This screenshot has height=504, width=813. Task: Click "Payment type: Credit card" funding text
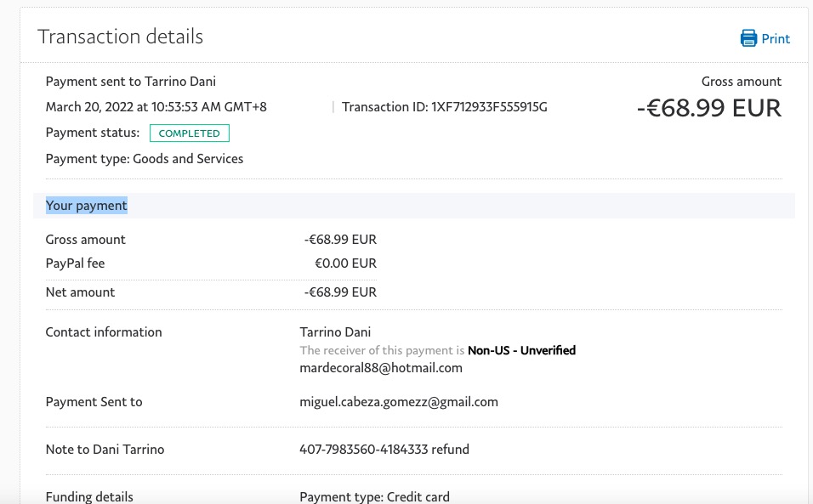pos(374,496)
